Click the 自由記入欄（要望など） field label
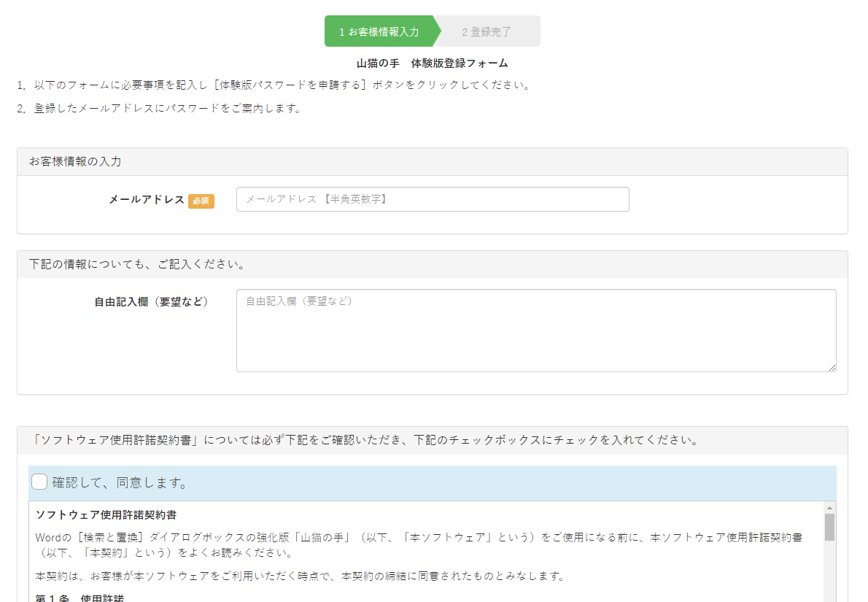Screen dimensions: 868x602 click(151, 301)
